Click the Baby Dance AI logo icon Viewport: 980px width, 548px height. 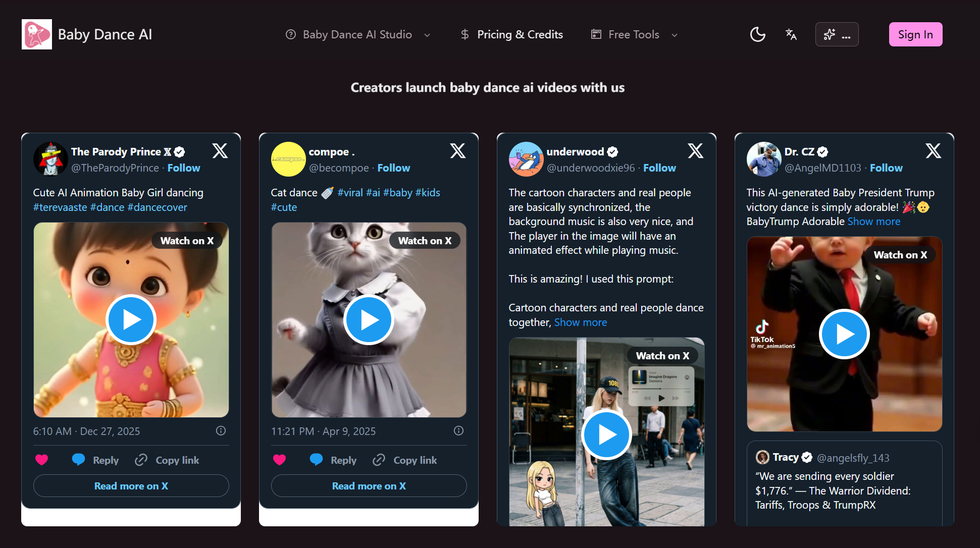[x=37, y=34]
